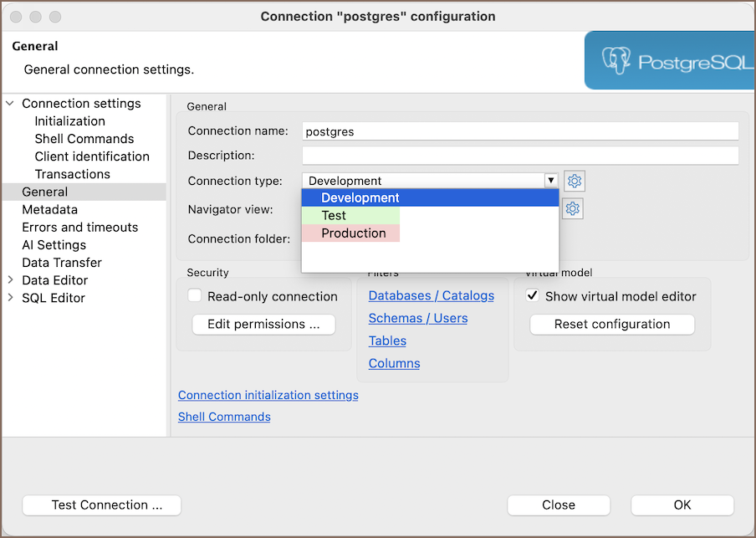
Task: Click the gear icon beside Connection type
Action: [575, 181]
